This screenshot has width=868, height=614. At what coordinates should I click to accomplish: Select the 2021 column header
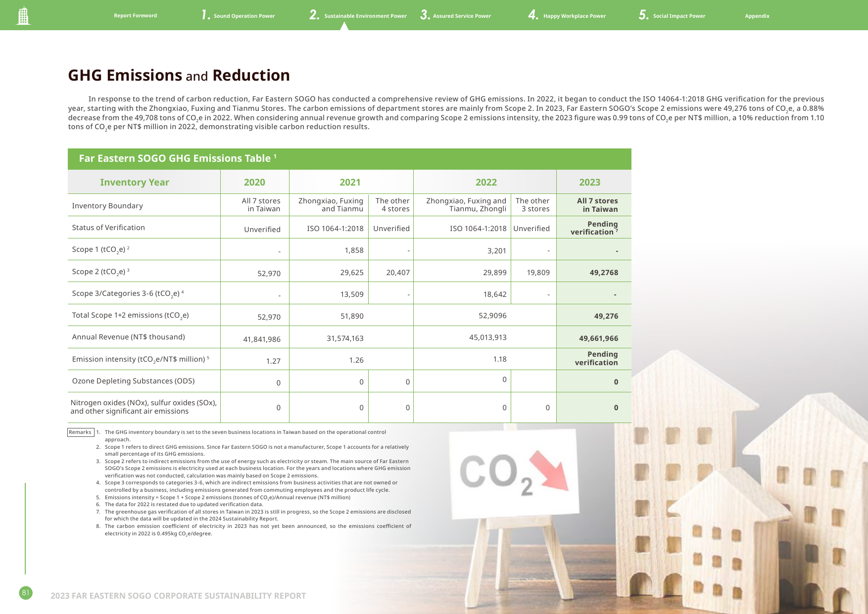point(350,182)
